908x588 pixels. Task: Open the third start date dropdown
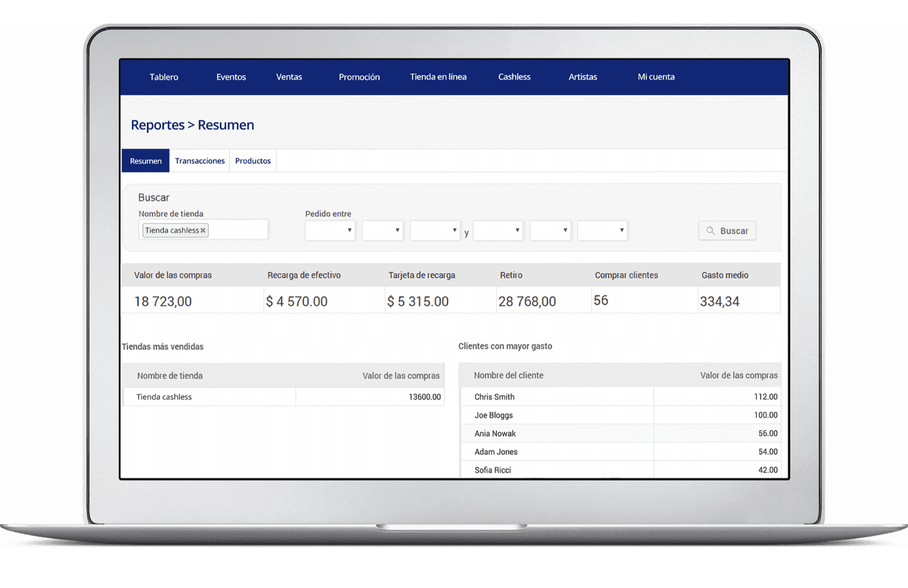coord(435,230)
